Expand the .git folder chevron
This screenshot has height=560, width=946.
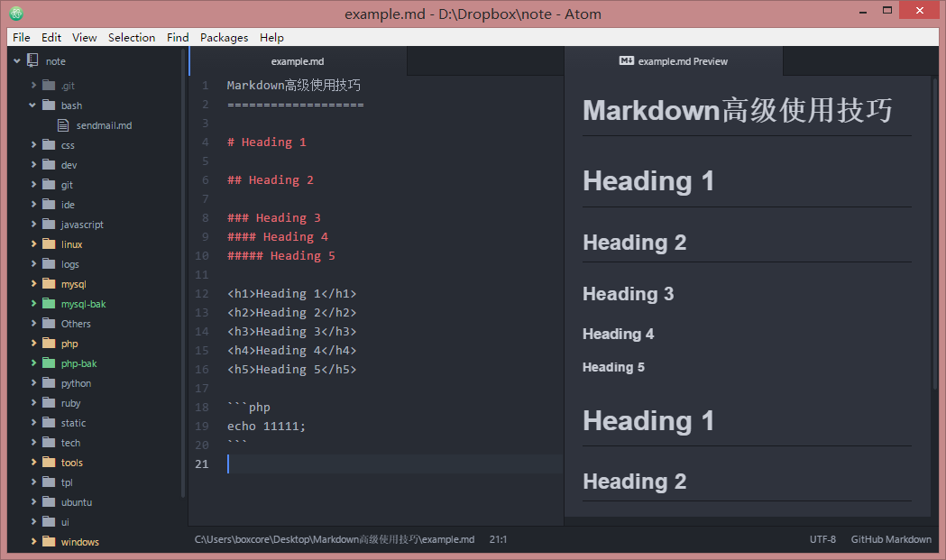(33, 85)
